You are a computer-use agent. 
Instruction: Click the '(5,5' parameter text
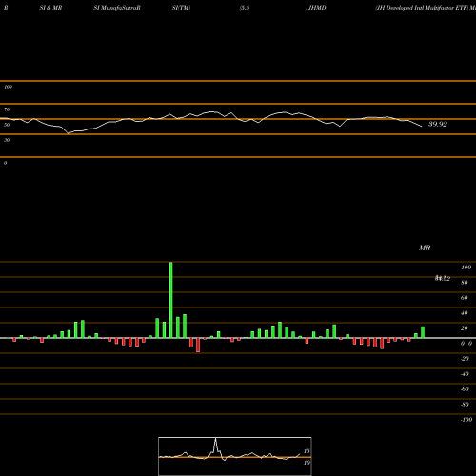point(245,8)
